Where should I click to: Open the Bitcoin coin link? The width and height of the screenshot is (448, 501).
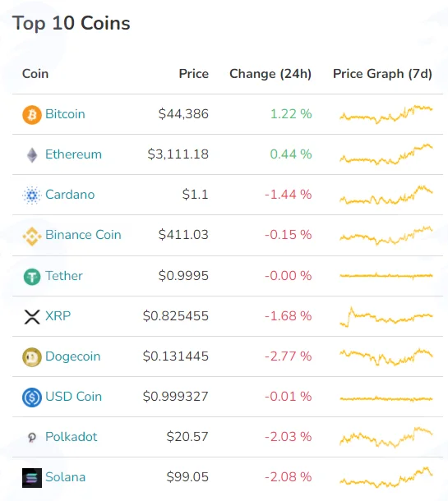(x=65, y=114)
